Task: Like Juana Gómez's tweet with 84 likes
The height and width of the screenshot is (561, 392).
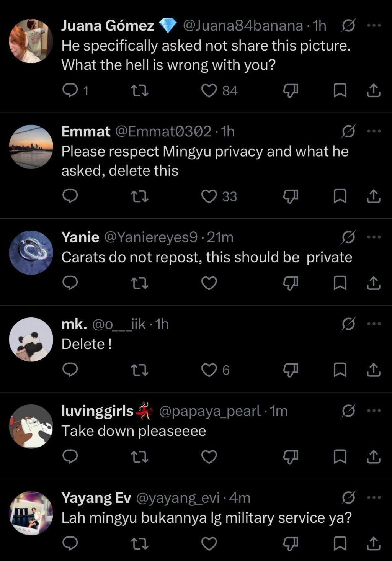Action: point(209,91)
